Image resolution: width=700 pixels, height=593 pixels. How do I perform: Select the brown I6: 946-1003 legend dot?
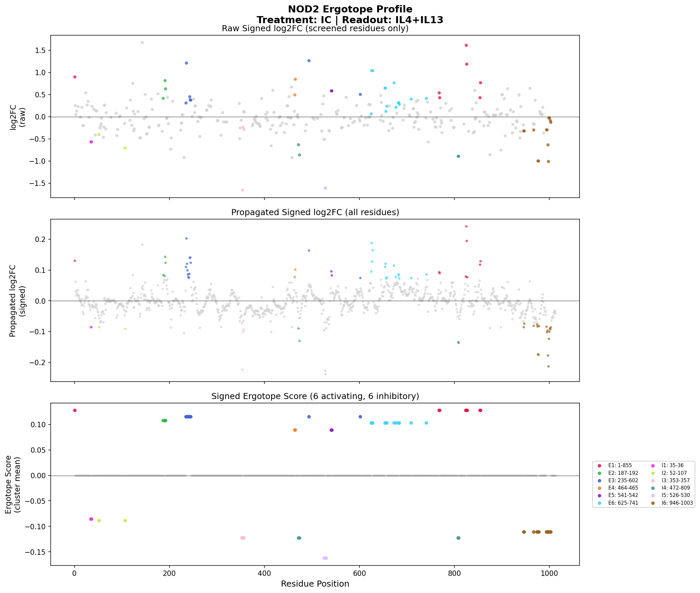click(653, 503)
